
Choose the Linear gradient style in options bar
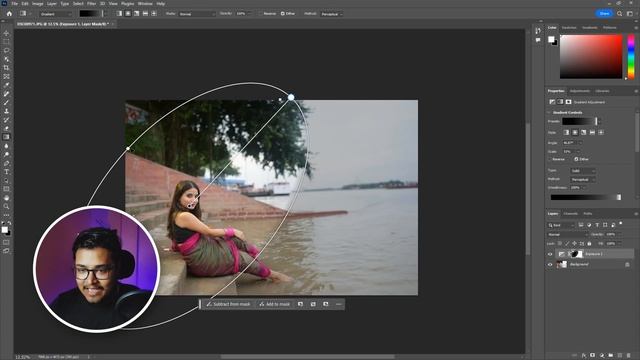(119, 13)
